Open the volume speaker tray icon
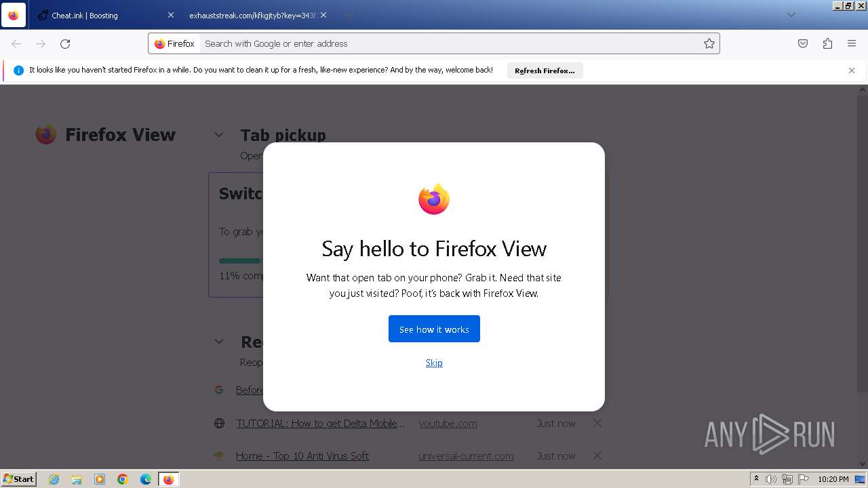Screen dimensions: 868x488 pos(771,479)
